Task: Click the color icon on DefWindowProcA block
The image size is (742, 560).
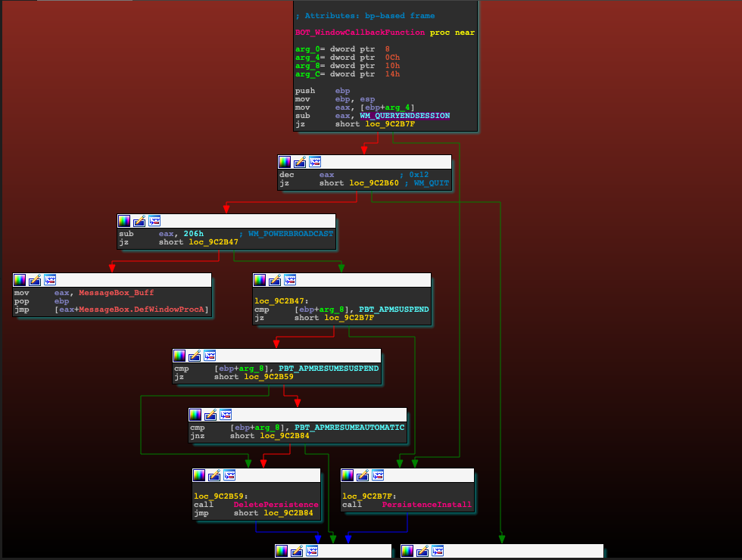Action: [20, 280]
